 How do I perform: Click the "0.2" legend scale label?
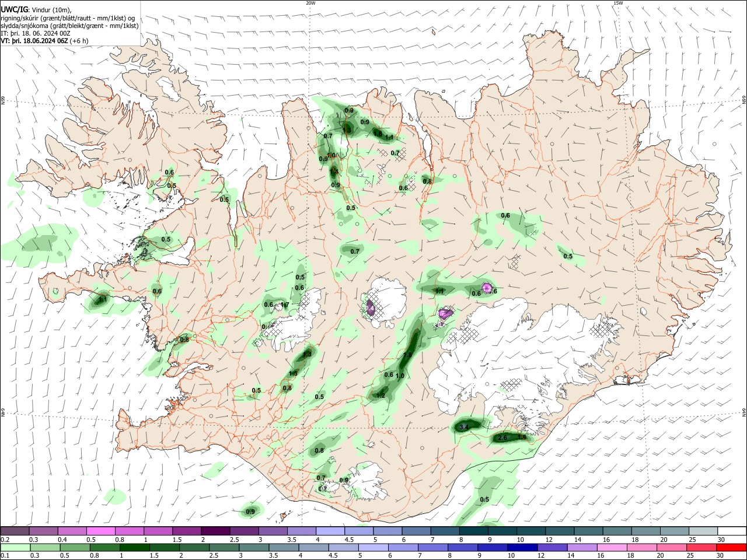point(4,539)
